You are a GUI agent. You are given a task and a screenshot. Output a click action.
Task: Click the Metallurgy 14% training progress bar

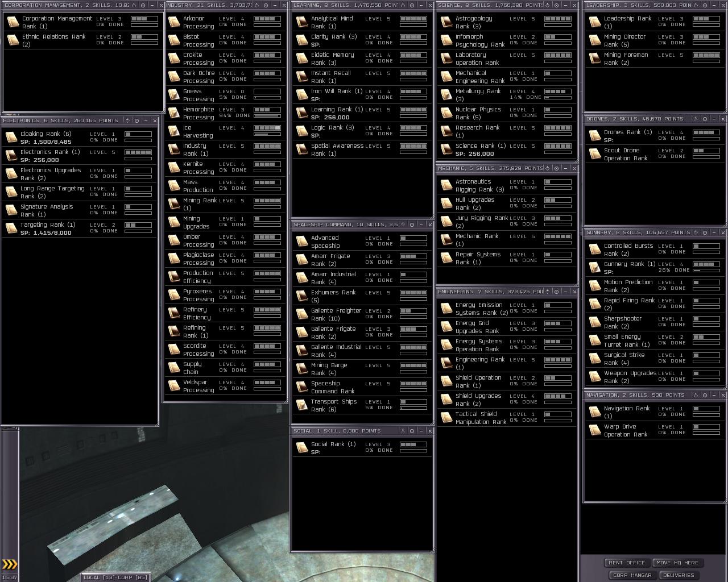[558, 98]
